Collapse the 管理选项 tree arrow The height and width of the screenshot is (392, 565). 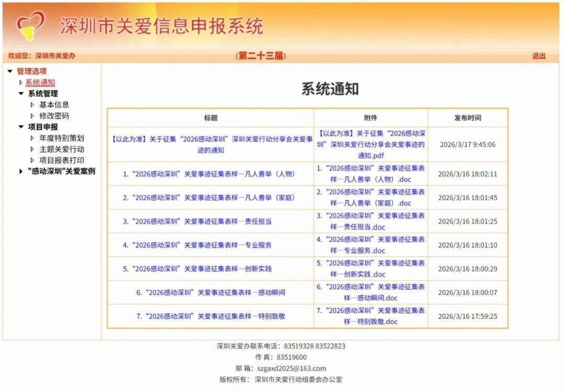(x=9, y=72)
